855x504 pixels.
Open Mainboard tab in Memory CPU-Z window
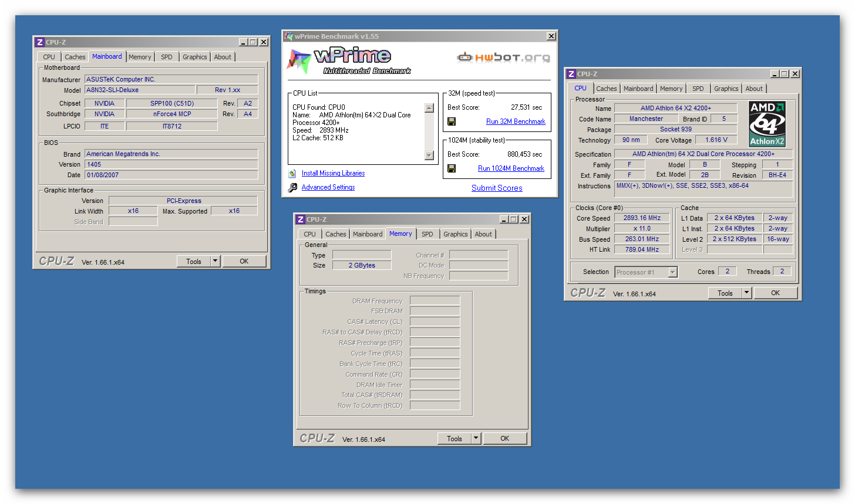click(368, 234)
